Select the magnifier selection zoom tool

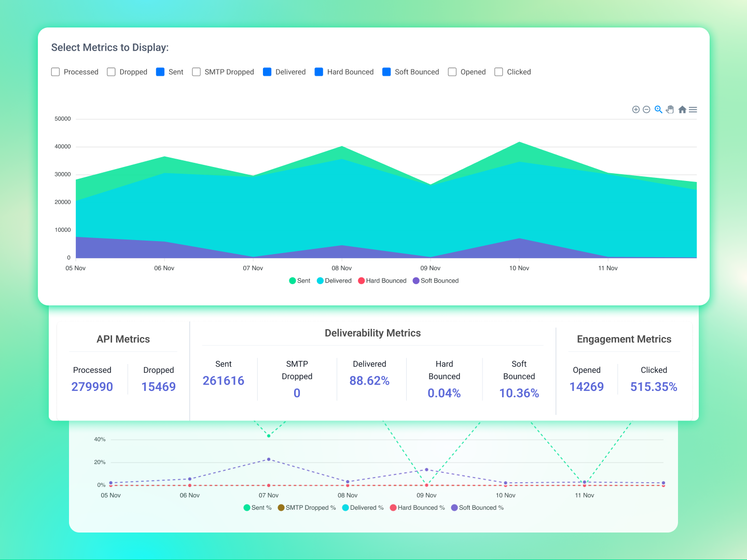(x=658, y=109)
